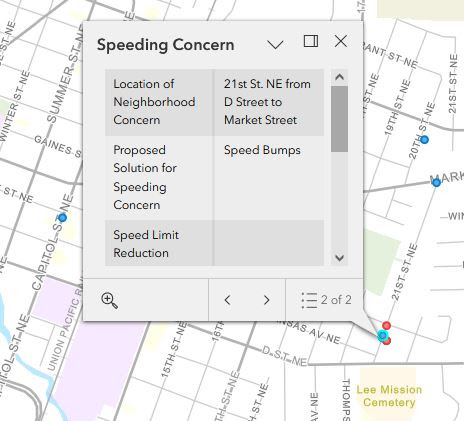Click the zoom-to-feature magnifier icon
The height and width of the screenshot is (421, 464).
[109, 300]
